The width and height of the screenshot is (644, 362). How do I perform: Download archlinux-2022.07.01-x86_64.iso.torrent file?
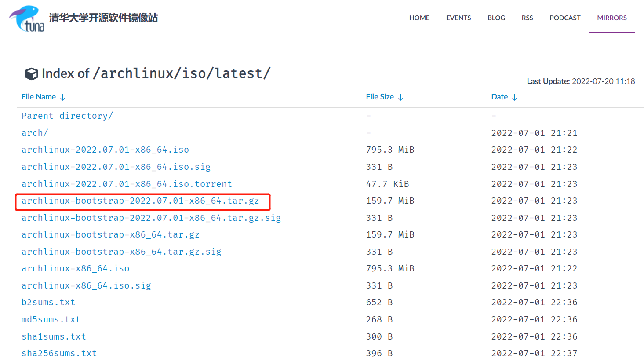click(x=127, y=184)
